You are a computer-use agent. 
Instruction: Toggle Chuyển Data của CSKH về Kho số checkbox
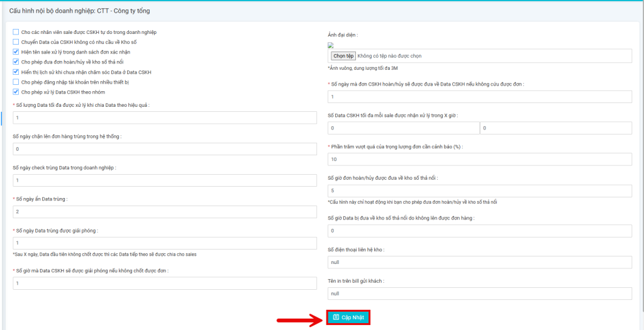16,42
